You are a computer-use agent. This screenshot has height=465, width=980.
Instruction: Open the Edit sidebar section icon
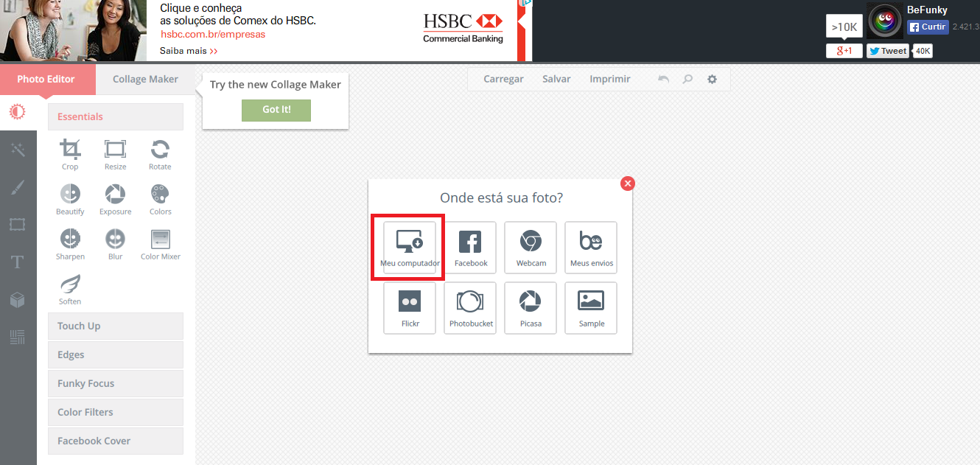[18, 112]
